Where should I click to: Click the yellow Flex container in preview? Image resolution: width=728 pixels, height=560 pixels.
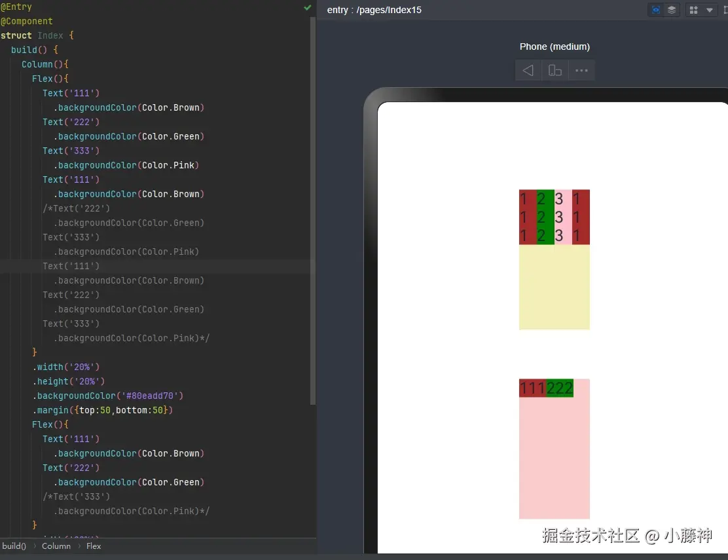coord(555,287)
